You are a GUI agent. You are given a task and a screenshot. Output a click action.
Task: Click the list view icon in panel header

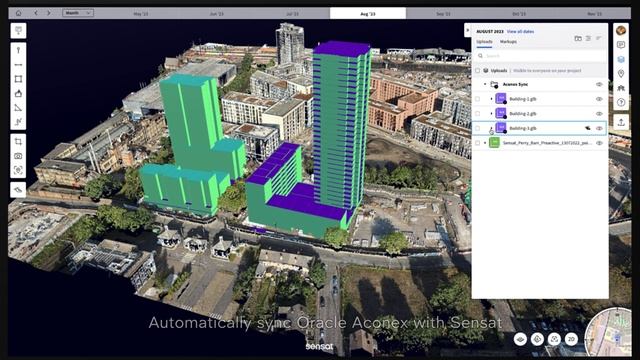(x=588, y=38)
